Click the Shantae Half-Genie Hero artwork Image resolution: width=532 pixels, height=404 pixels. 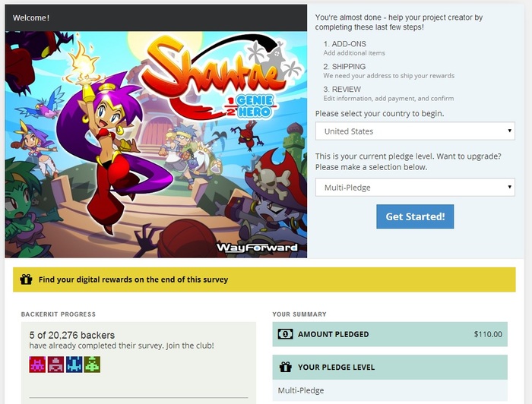156,144
